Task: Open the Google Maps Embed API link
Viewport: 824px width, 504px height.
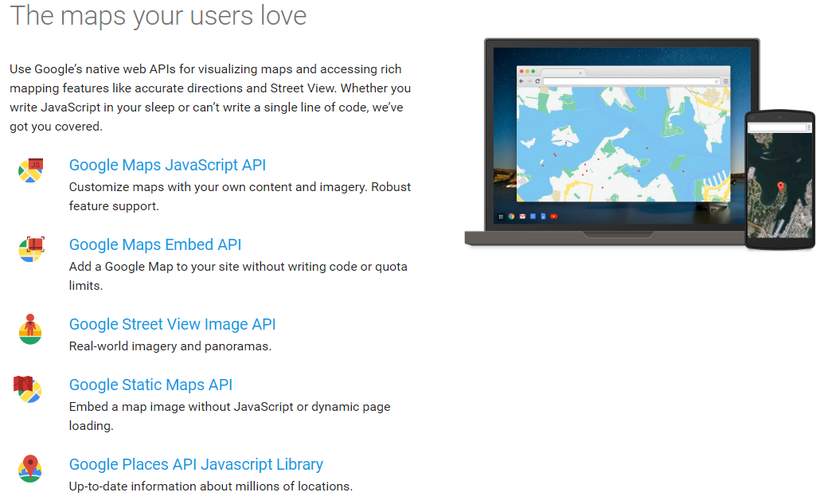Action: 155,244
